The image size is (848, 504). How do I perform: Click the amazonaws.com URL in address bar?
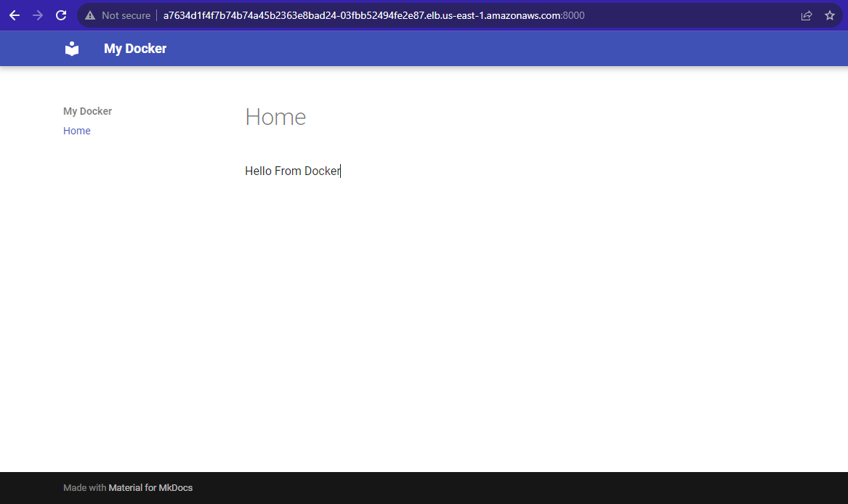(x=373, y=16)
